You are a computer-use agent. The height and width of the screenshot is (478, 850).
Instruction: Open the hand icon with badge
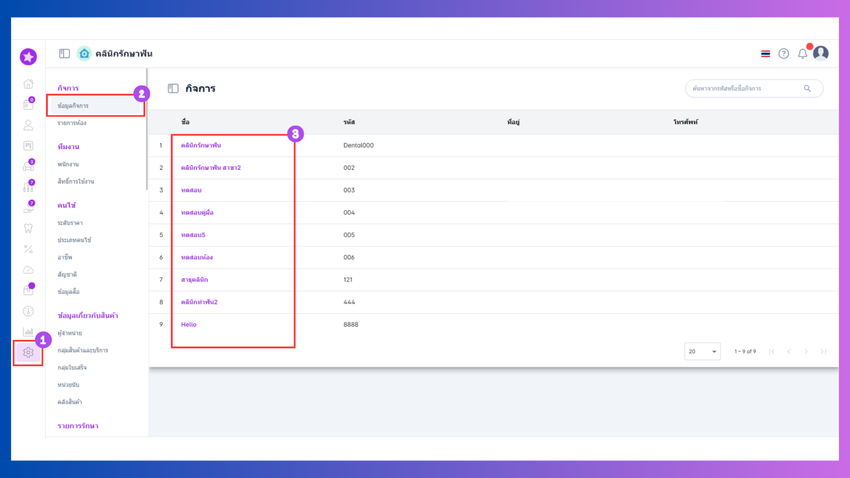28,207
